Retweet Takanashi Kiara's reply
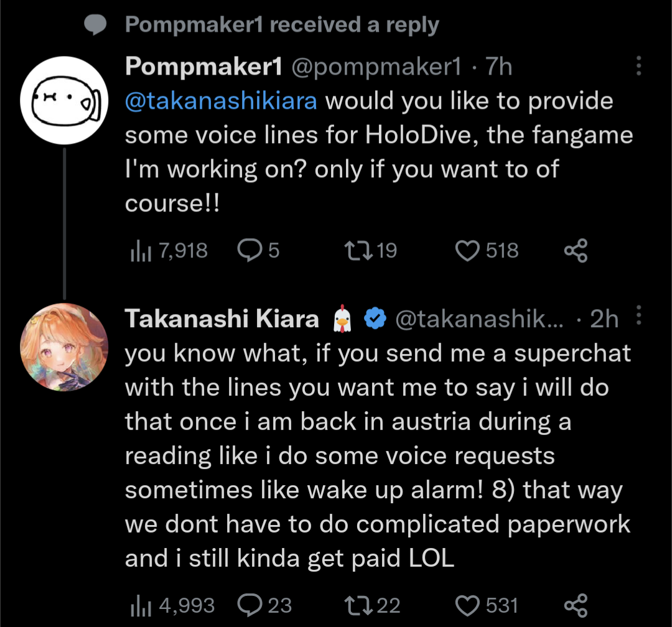Image resolution: width=672 pixels, height=627 pixels. tap(358, 605)
